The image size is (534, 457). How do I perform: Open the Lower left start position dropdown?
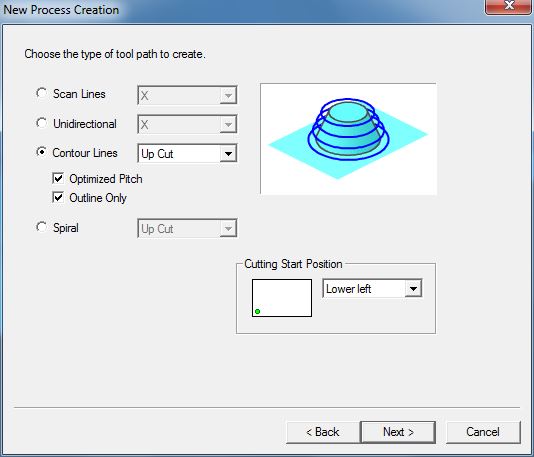tap(372, 288)
